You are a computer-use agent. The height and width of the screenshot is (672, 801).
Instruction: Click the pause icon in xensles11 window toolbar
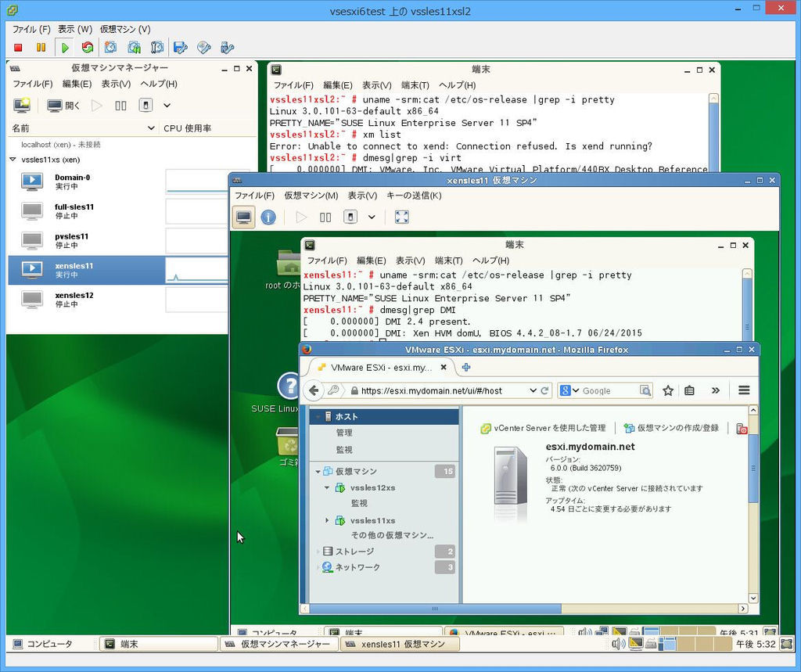pos(325,217)
